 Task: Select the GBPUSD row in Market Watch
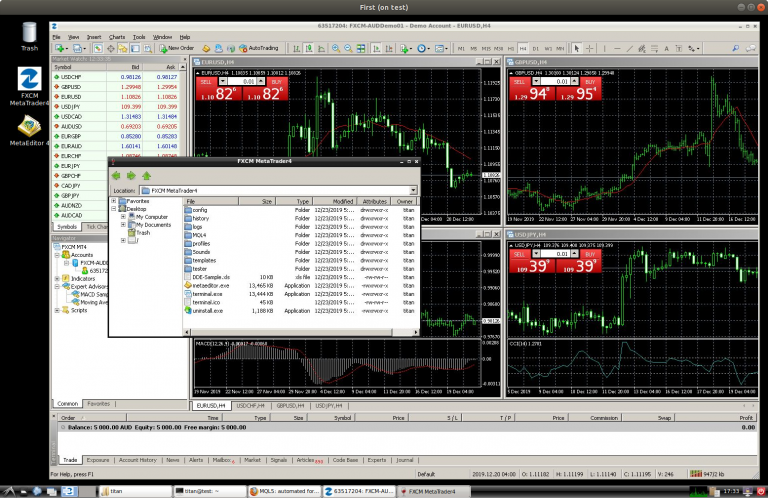tap(71, 87)
